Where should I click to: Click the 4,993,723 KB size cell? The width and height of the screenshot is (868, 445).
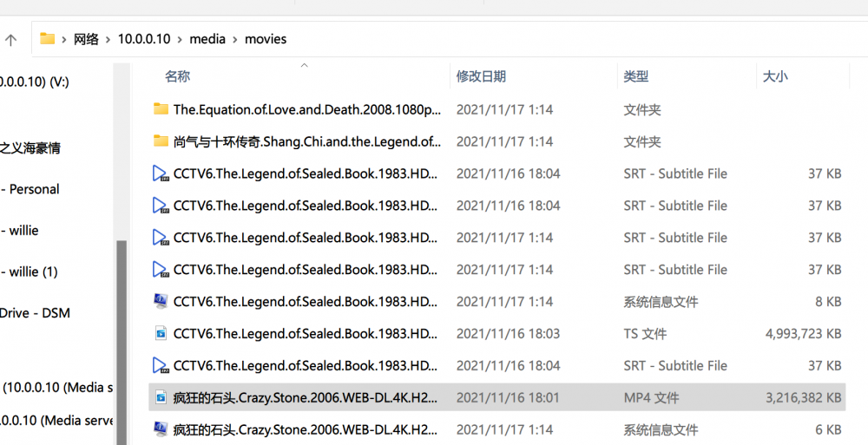[803, 334]
